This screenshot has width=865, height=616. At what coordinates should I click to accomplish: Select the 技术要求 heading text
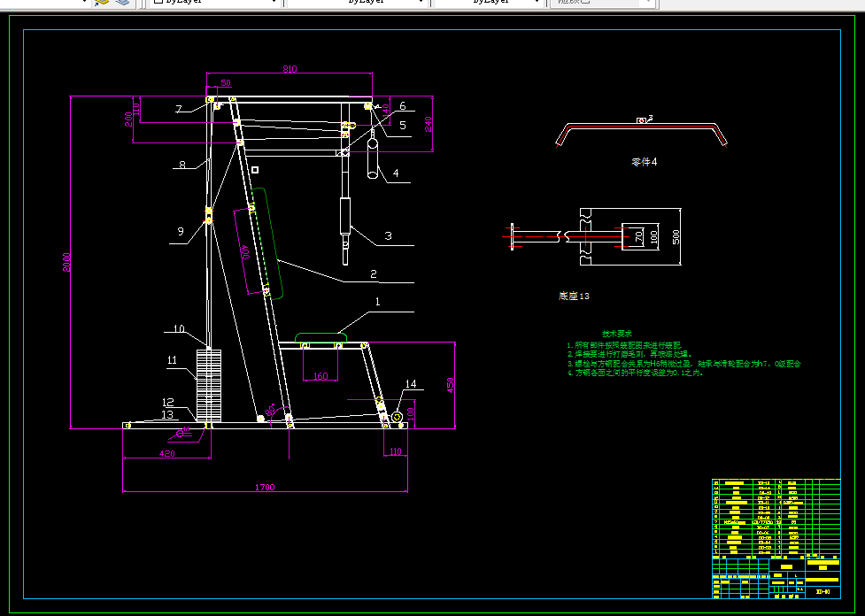pos(617,334)
